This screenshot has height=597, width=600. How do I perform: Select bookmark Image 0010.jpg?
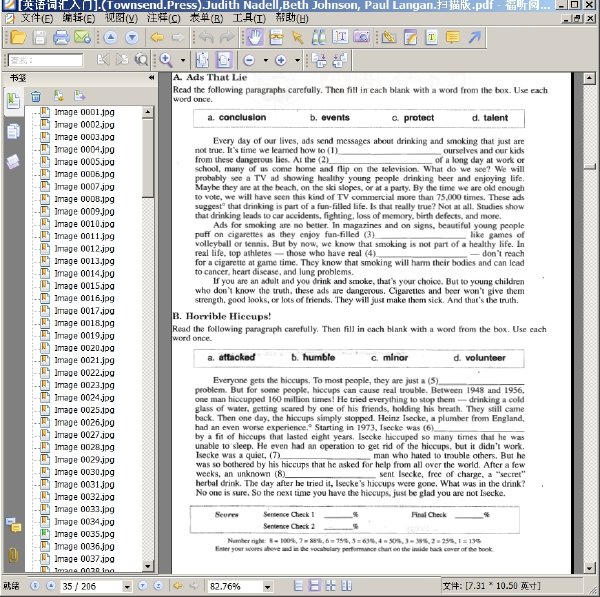tap(84, 224)
